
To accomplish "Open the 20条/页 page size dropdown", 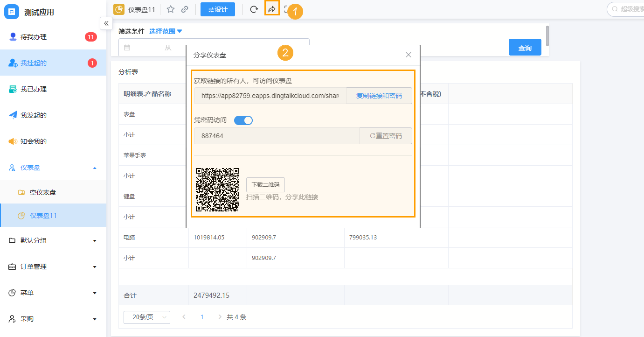I will 146,317.
